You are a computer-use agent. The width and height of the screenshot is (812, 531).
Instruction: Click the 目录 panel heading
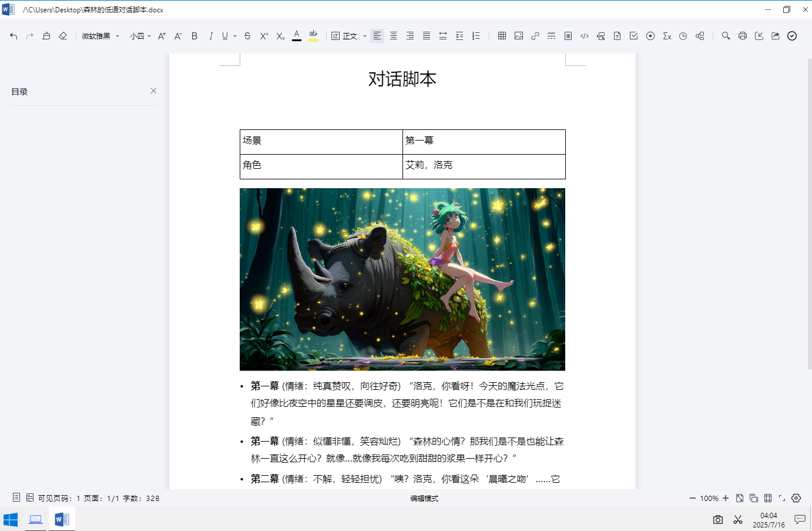19,92
